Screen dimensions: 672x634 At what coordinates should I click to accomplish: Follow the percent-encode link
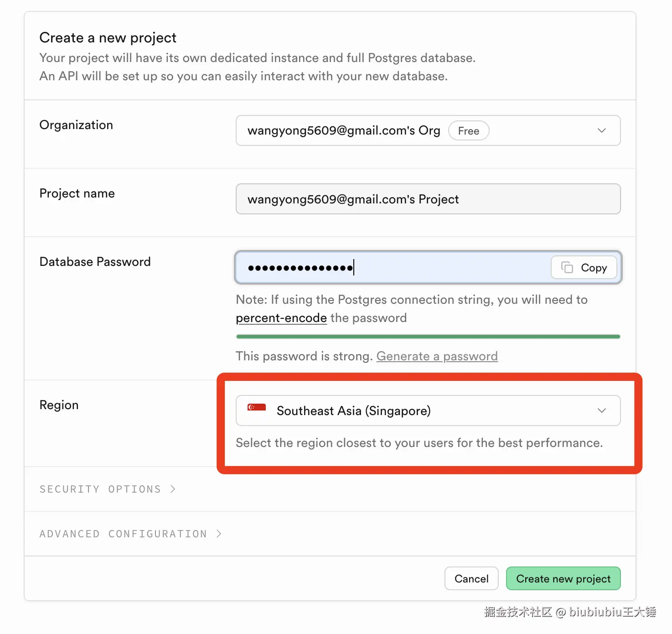281,318
